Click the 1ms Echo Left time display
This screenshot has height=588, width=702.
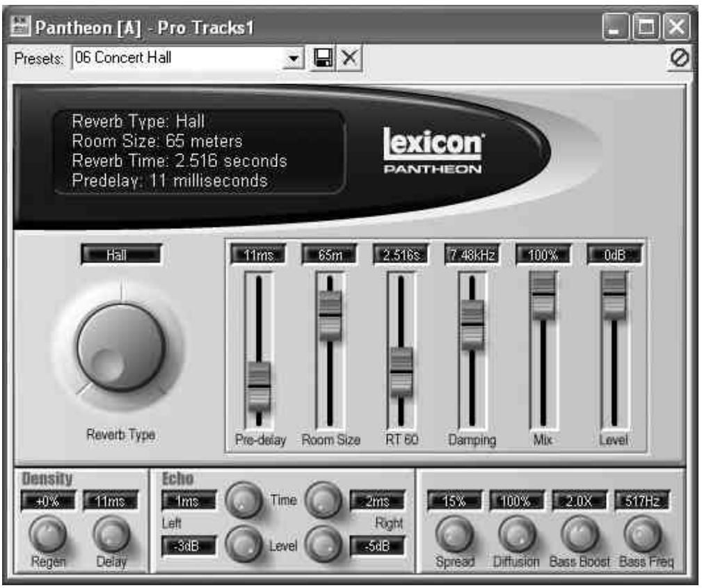click(189, 501)
